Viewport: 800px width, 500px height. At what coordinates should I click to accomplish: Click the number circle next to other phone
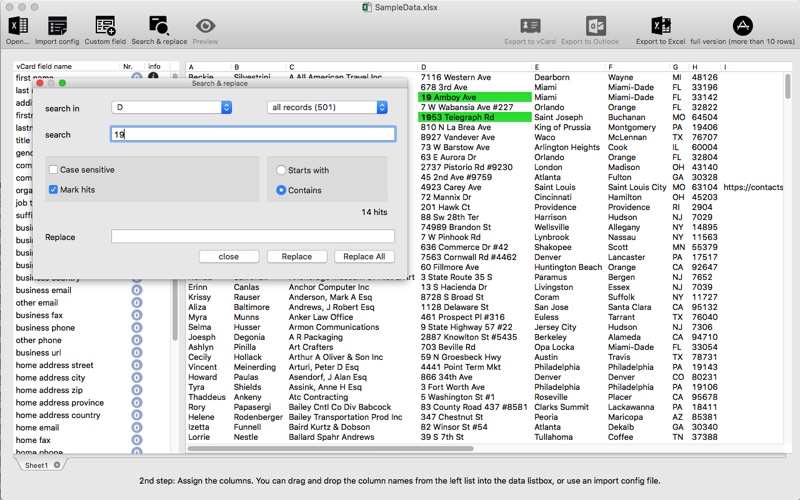coord(137,340)
